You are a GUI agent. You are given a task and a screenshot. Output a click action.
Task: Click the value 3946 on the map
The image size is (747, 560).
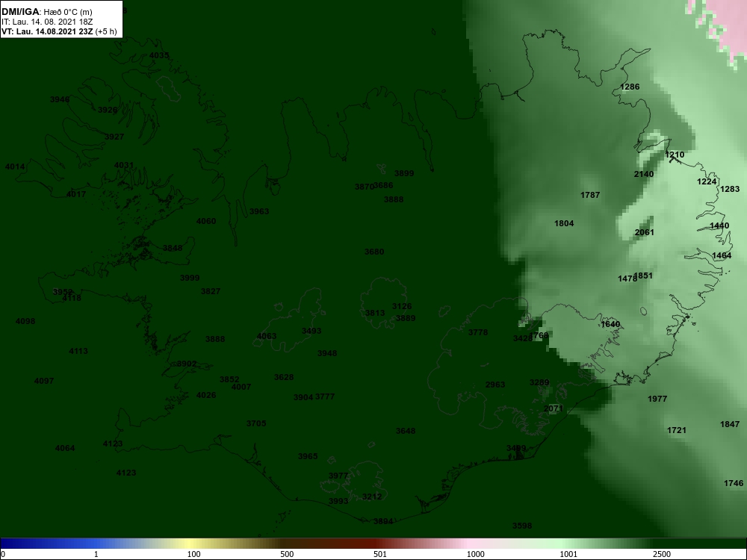[60, 99]
